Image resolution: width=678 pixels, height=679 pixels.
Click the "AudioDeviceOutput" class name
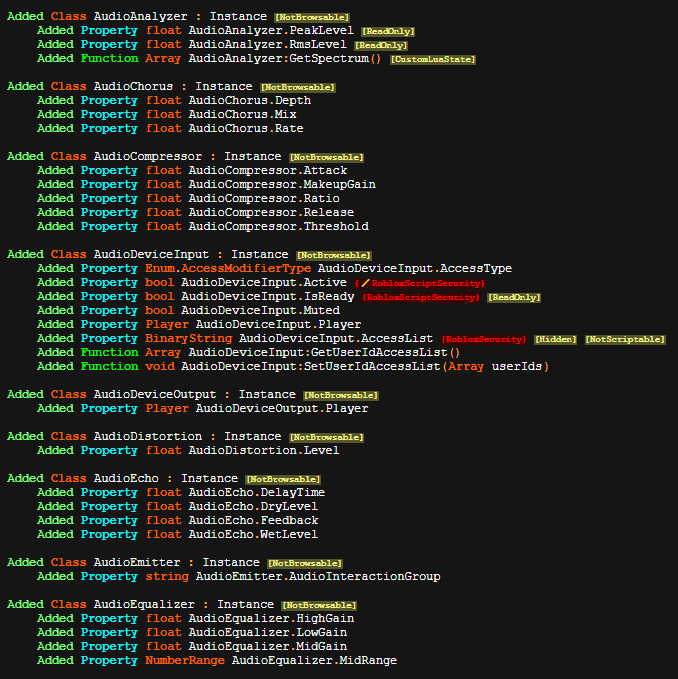point(155,394)
